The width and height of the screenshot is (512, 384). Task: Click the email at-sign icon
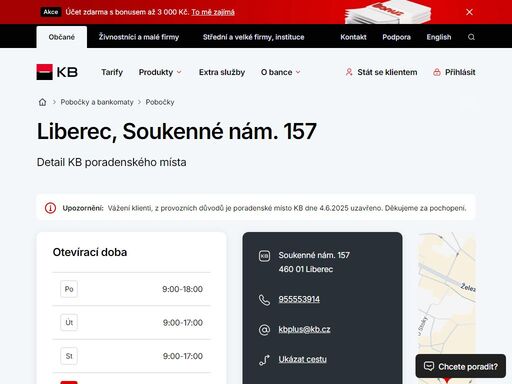pyautogui.click(x=264, y=330)
